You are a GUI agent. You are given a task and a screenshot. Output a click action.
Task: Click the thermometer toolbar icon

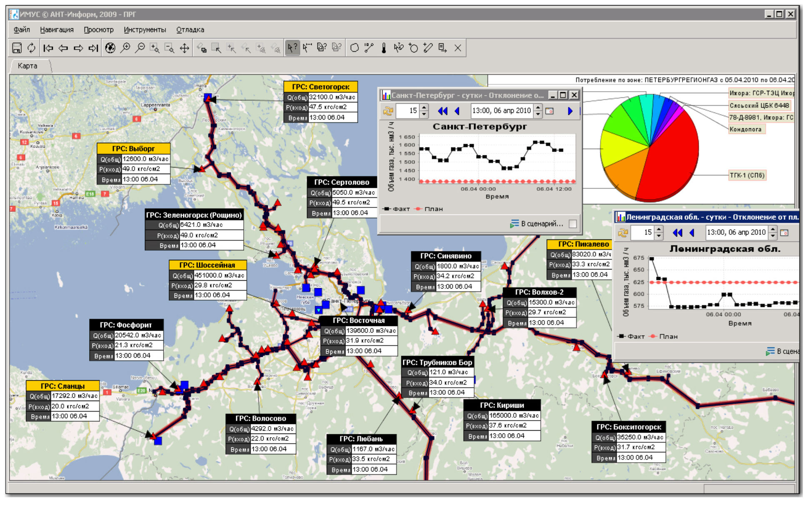tap(384, 48)
